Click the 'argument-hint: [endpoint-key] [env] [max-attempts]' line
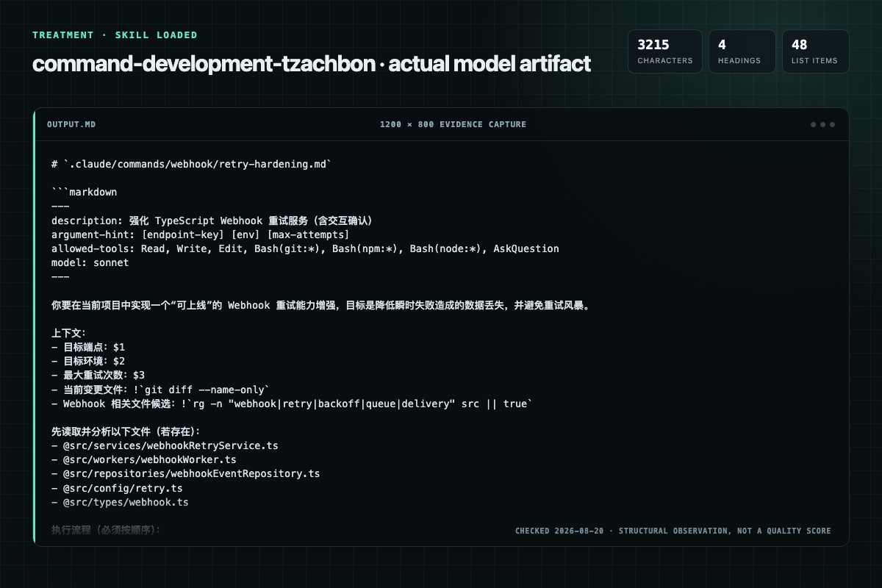The image size is (882, 588). pyautogui.click(x=200, y=234)
